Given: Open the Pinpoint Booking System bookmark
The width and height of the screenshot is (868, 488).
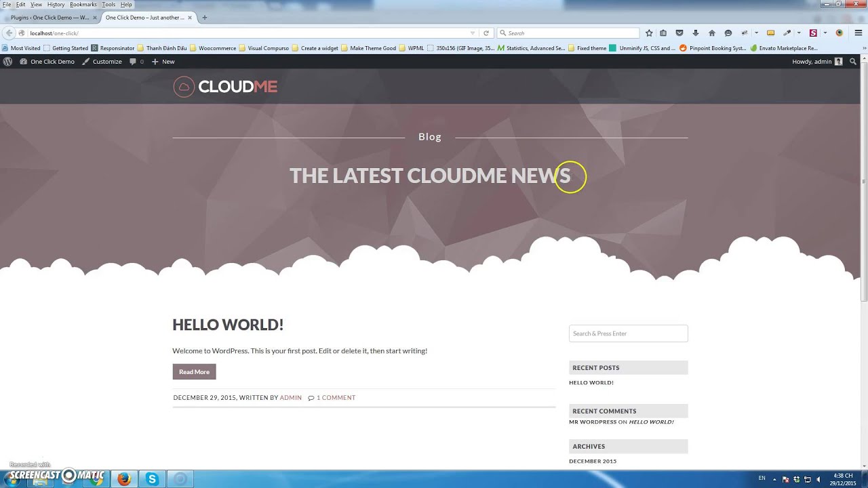Looking at the screenshot, I should click(x=713, y=48).
